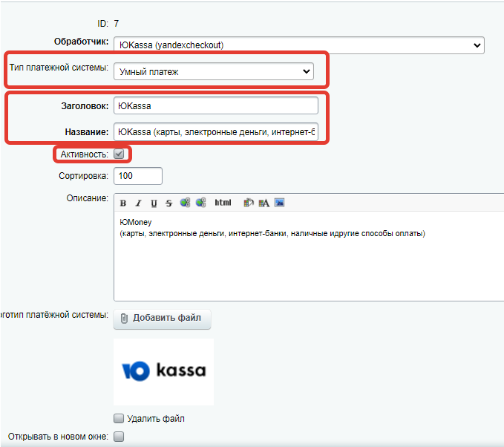Screen dimensions: 504x447
Task: Toggle the Активность checkbox
Action: (x=119, y=154)
